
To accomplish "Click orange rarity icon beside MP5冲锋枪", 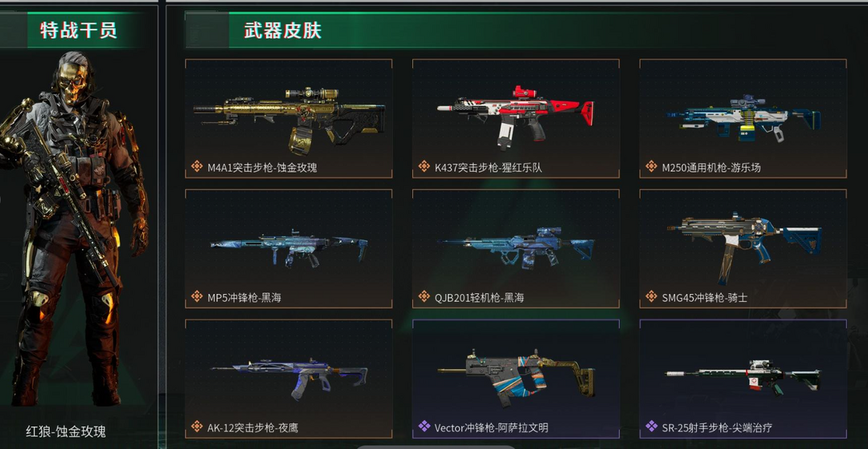I will (197, 296).
